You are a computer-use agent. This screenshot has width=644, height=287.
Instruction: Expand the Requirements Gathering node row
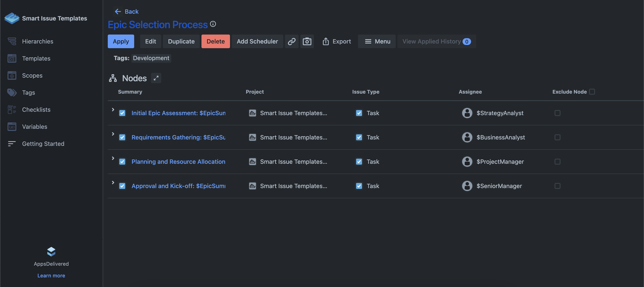(113, 134)
